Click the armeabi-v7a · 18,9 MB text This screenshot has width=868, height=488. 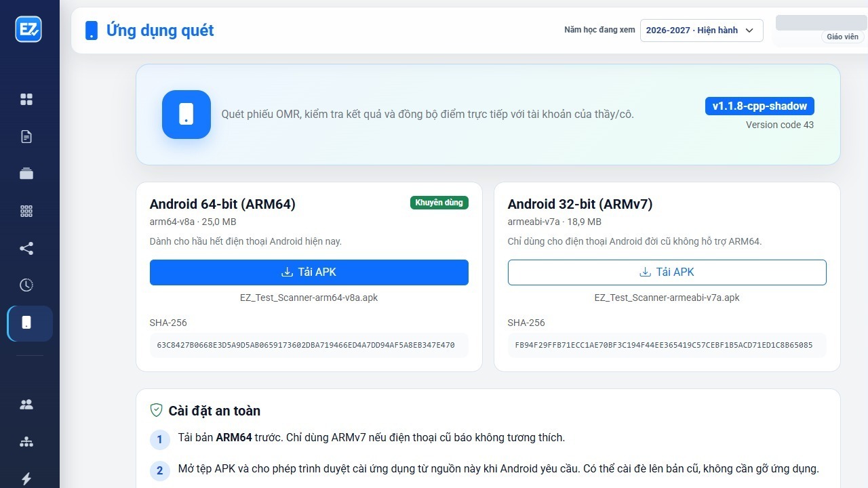(555, 222)
